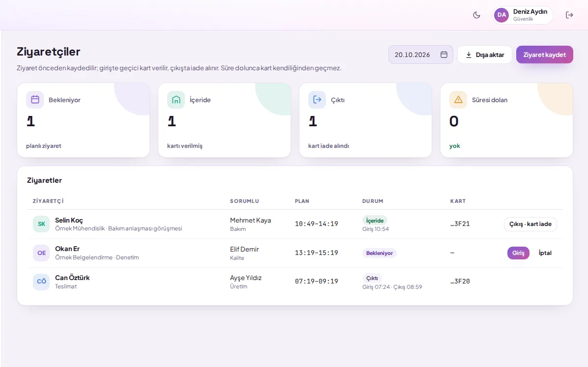Click the date field showing 20.10.2026
Image resolution: width=588 pixels, height=367 pixels.
click(421, 55)
